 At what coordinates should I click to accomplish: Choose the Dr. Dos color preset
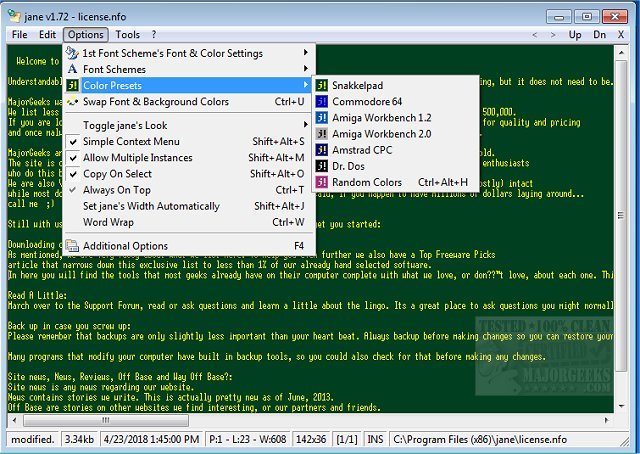(x=395, y=166)
